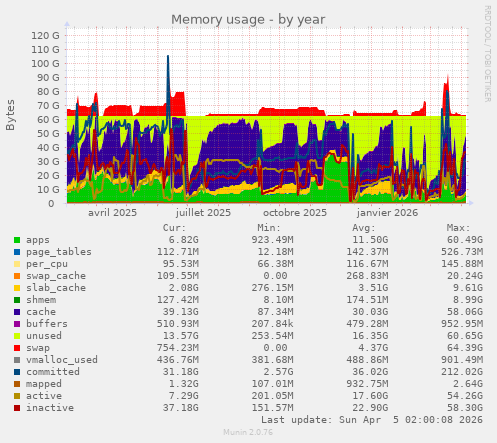Click the apps current value 6.82G
This screenshot has height=443, width=497.
coord(183,240)
